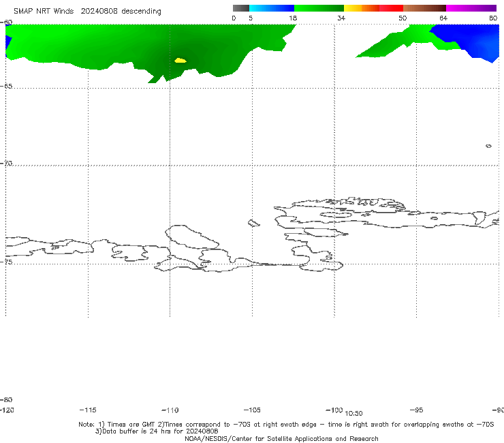Click the color scale label 64
Image resolution: width=504 pixels, height=443 pixels.
pos(443,18)
